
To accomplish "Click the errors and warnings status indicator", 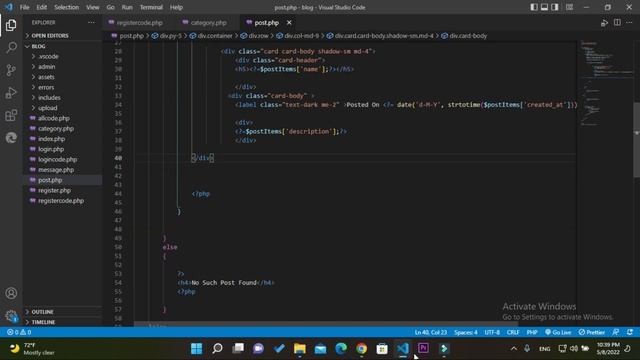I will coord(19,332).
